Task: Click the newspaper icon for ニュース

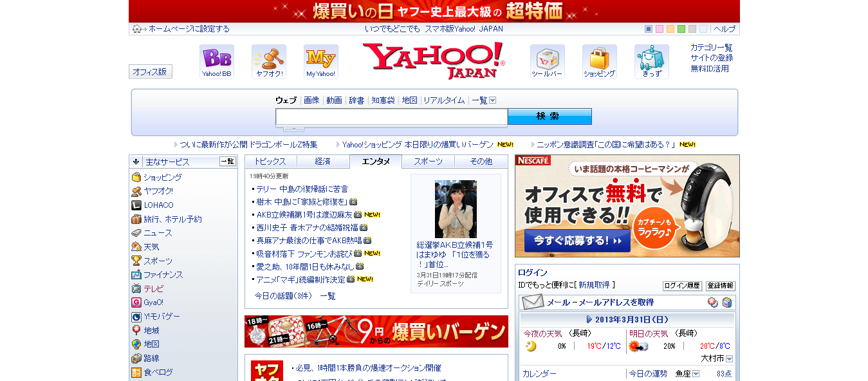Action: (136, 233)
